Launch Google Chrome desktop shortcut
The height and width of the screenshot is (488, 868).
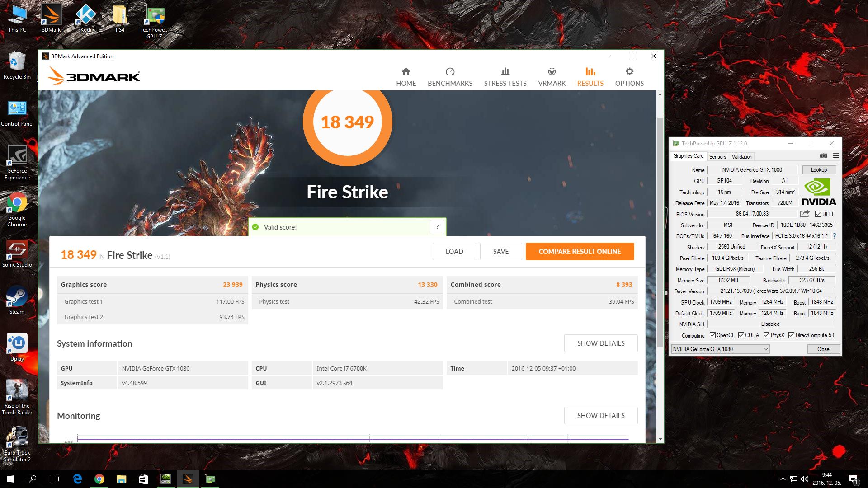pyautogui.click(x=17, y=210)
